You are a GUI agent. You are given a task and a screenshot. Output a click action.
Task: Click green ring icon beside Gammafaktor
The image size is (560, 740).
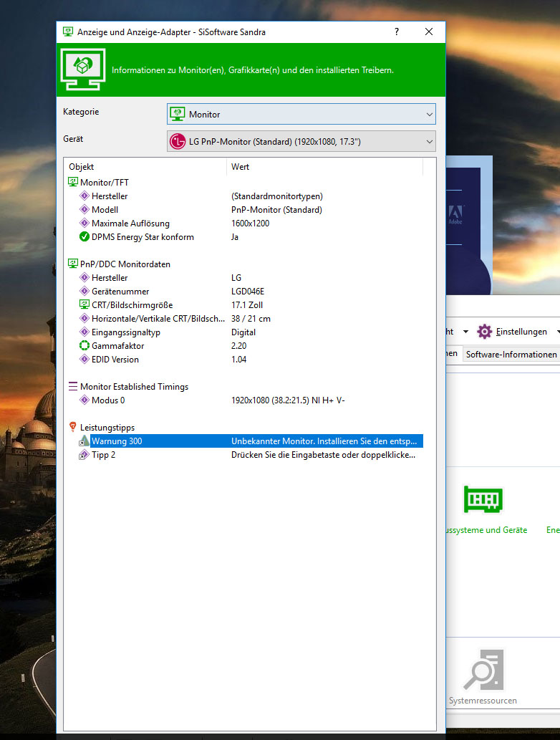coord(85,345)
